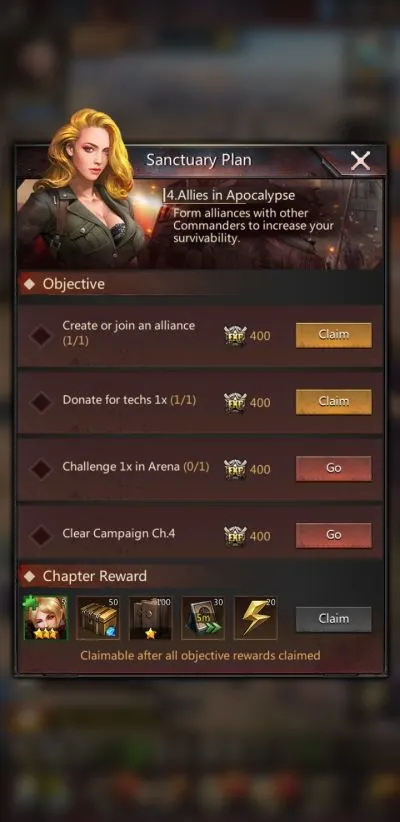The width and height of the screenshot is (400, 822).
Task: Tap the star book reward icon
Action: tap(150, 618)
